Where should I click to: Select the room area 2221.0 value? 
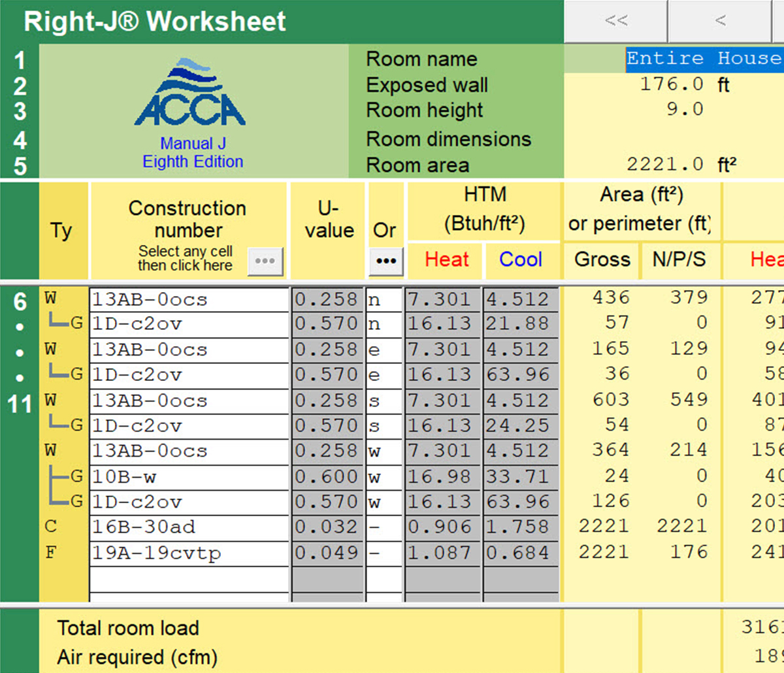tap(664, 164)
